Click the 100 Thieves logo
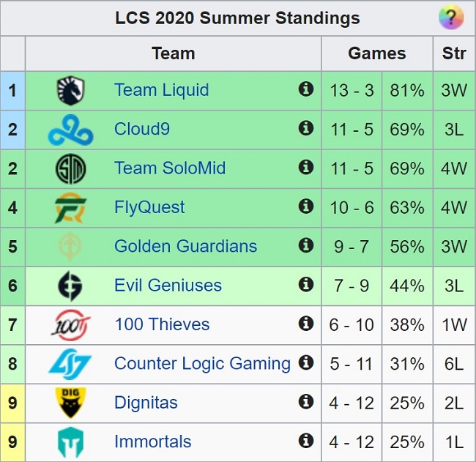This screenshot has height=462, width=476. point(71,325)
